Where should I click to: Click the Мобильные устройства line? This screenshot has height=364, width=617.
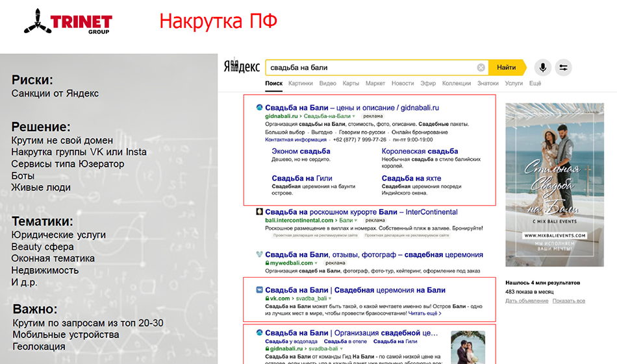66,335
